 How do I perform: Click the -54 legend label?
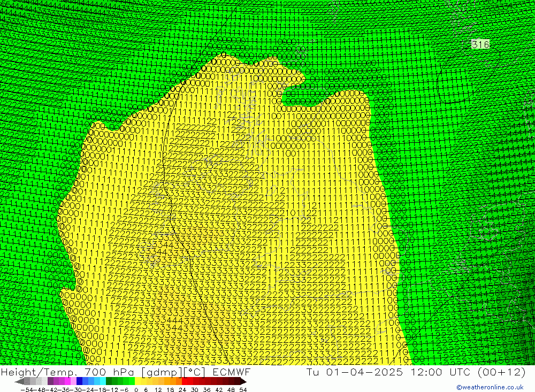tap(27, 390)
